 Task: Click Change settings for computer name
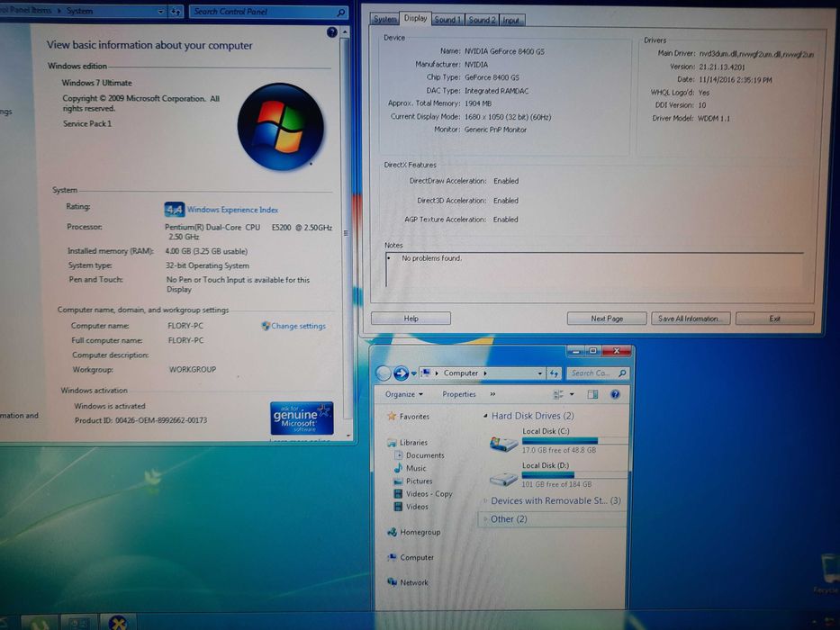click(298, 326)
